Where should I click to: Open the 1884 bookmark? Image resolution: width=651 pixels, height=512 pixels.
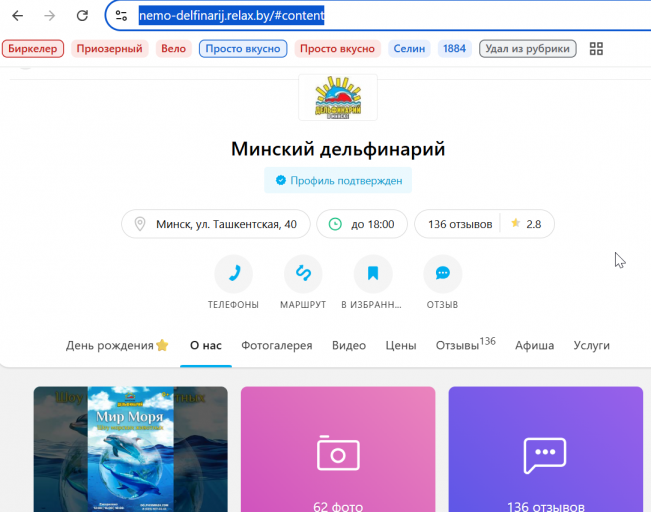coord(455,49)
